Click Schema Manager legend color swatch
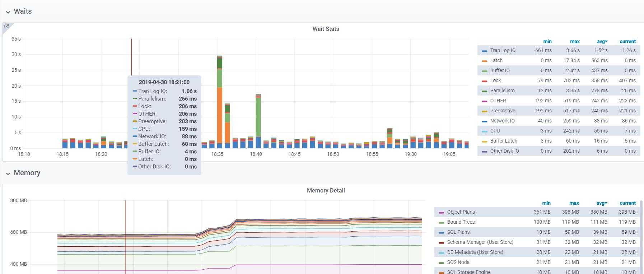Viewport: 644px width, 274px height. coord(442,243)
